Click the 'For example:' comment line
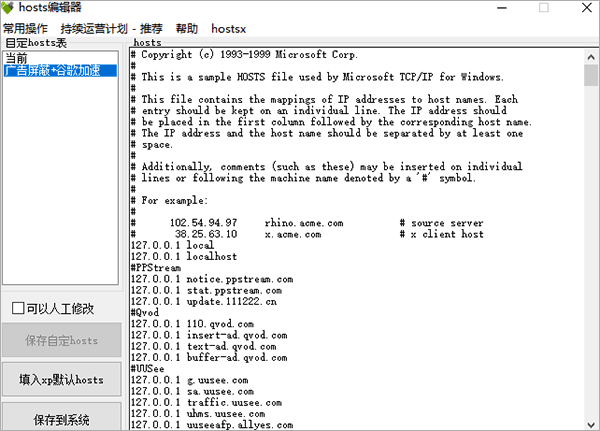The height and width of the screenshot is (431, 600). [170, 201]
